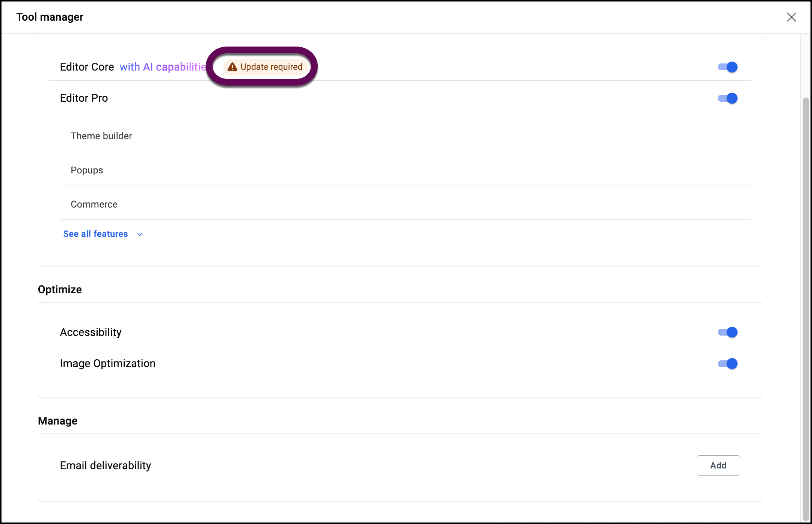Click the Update required warning icon
Image resolution: width=812 pixels, height=524 pixels.
pyautogui.click(x=232, y=67)
